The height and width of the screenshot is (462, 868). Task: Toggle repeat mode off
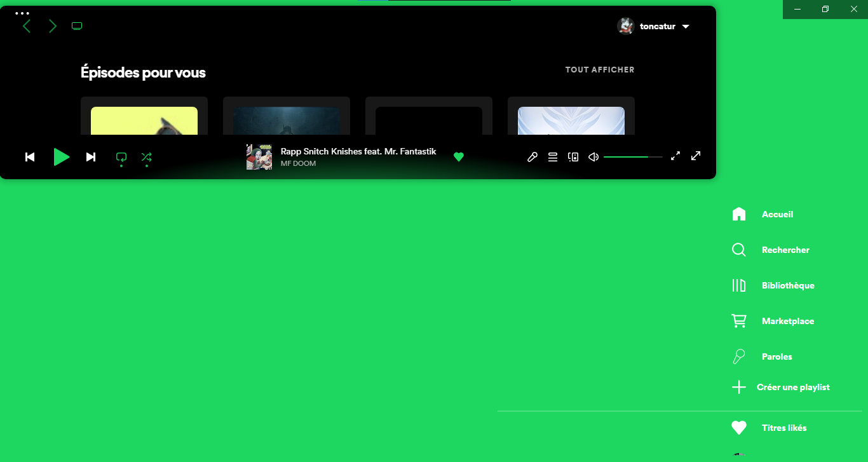[x=121, y=157]
